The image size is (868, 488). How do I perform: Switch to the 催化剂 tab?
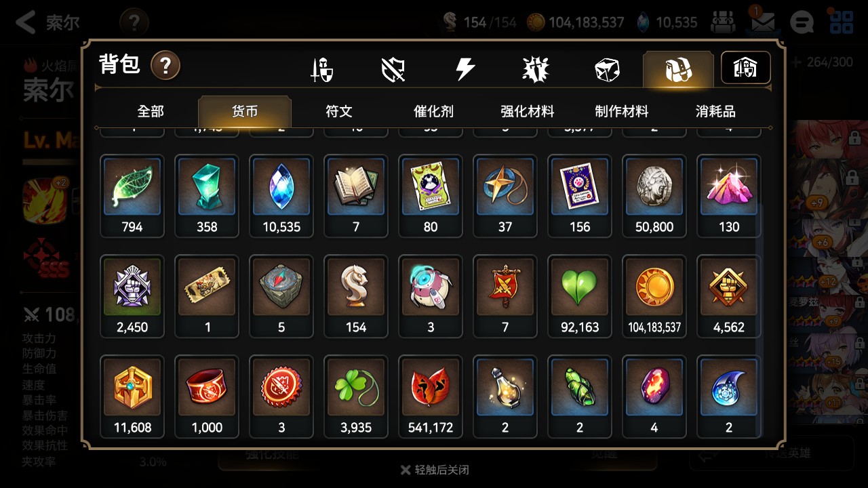point(433,111)
